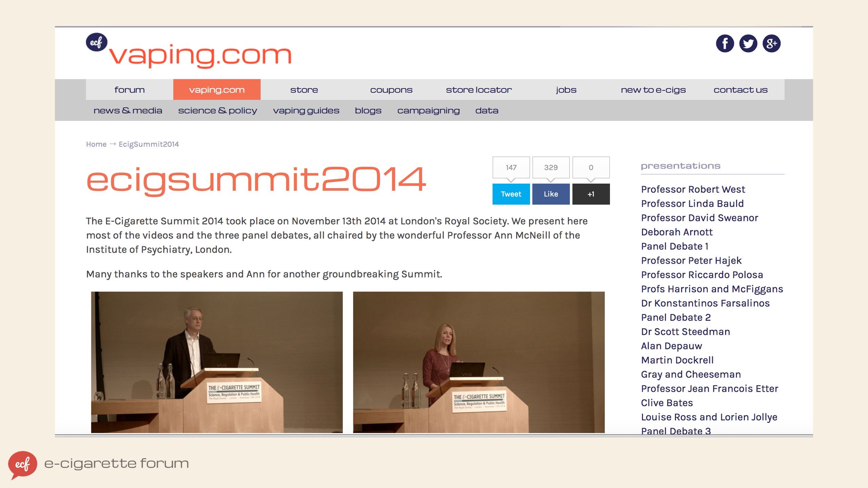
Task: Click the presentations sidebar heading
Action: pyautogui.click(x=680, y=166)
